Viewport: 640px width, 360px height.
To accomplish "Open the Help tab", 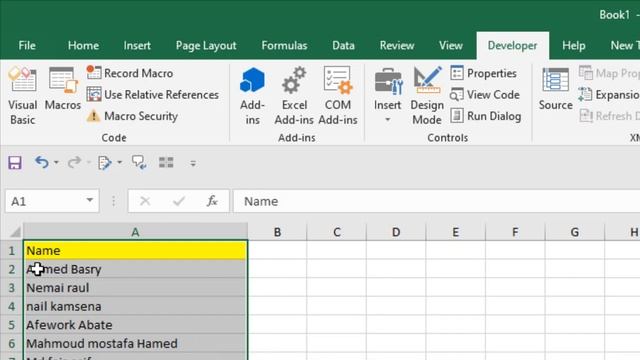I will tap(574, 45).
